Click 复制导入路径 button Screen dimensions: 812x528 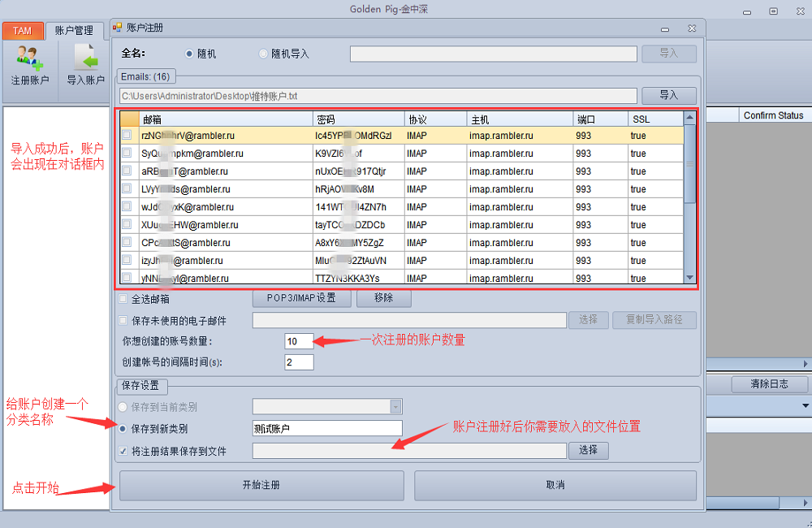[x=654, y=320]
